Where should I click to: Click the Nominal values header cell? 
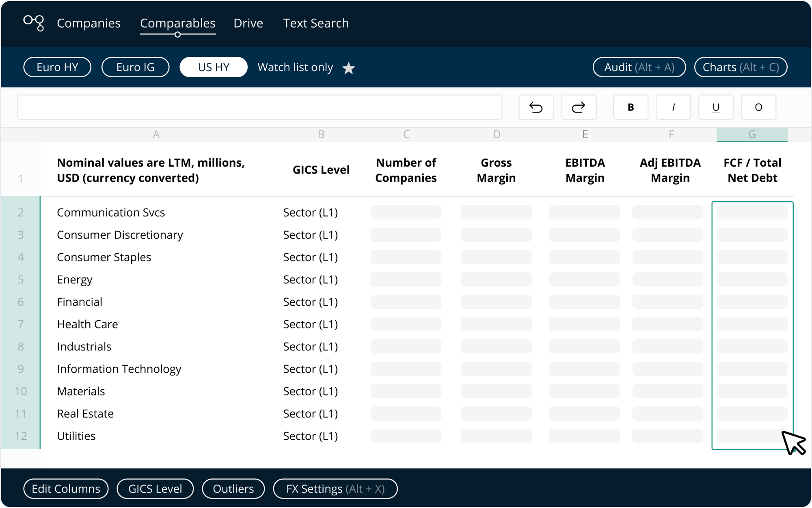(x=151, y=170)
